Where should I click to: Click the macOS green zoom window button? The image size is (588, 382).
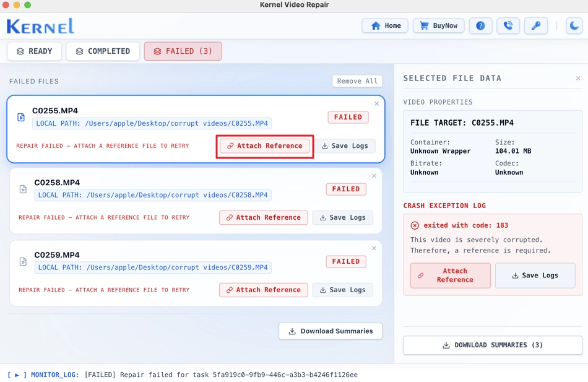click(x=27, y=5)
